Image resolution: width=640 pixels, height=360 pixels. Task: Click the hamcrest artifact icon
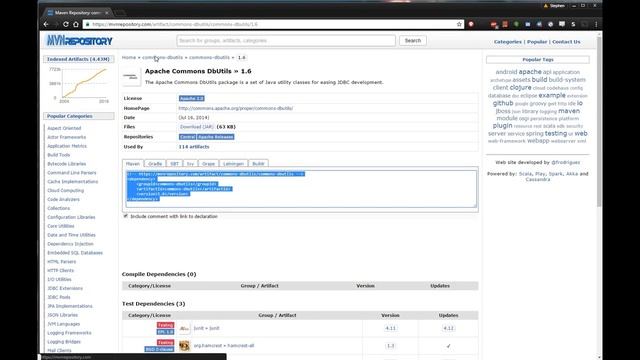[184, 346]
